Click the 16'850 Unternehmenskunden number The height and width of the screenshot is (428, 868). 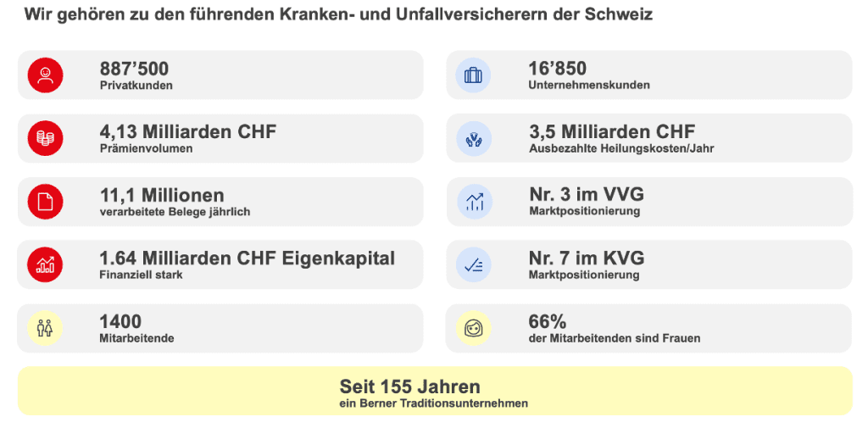coord(557,69)
